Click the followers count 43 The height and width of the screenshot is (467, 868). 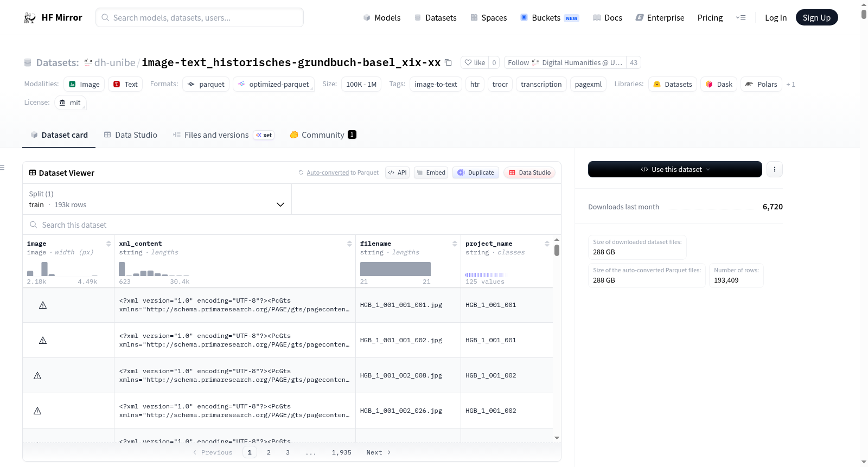[x=634, y=62]
